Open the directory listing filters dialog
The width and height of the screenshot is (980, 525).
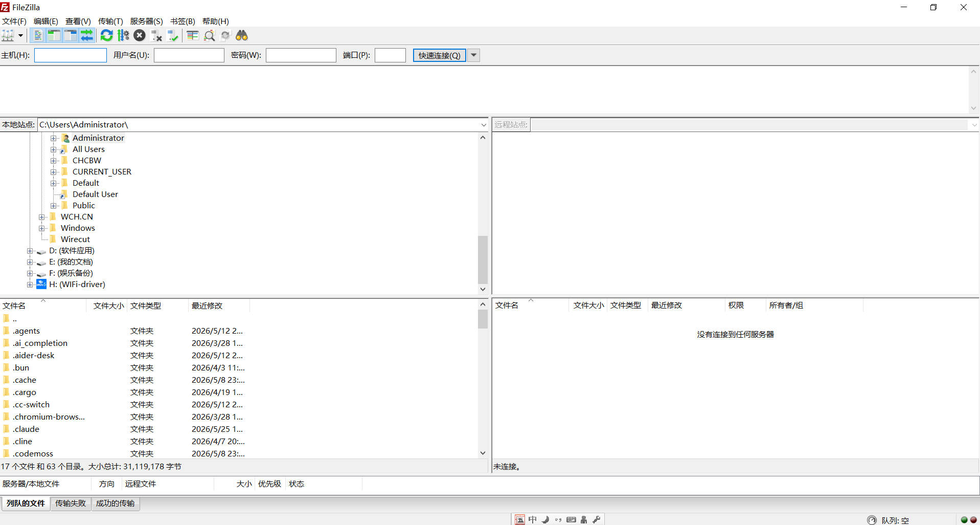(x=192, y=35)
